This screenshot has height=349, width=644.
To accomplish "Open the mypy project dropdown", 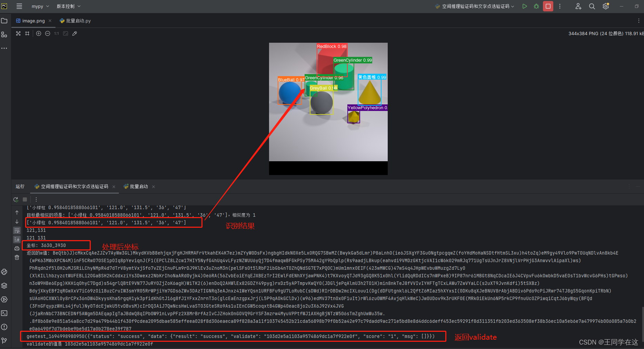I will (x=40, y=6).
